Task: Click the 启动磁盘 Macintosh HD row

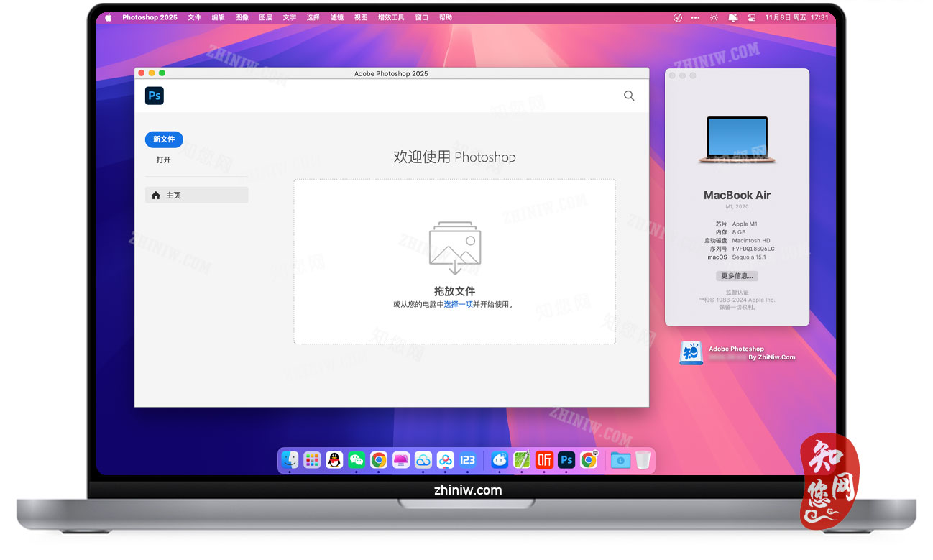Action: [x=739, y=240]
